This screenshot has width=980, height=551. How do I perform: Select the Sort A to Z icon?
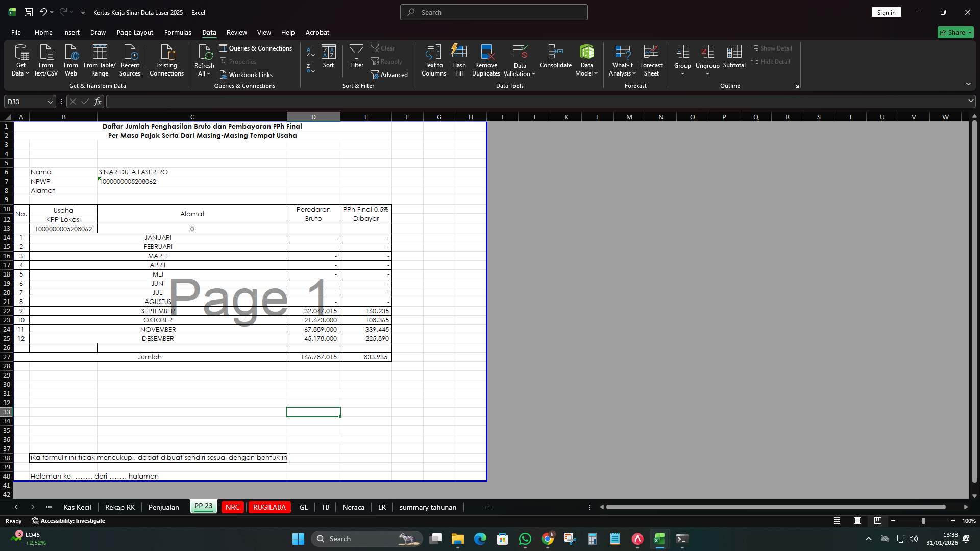[310, 53]
